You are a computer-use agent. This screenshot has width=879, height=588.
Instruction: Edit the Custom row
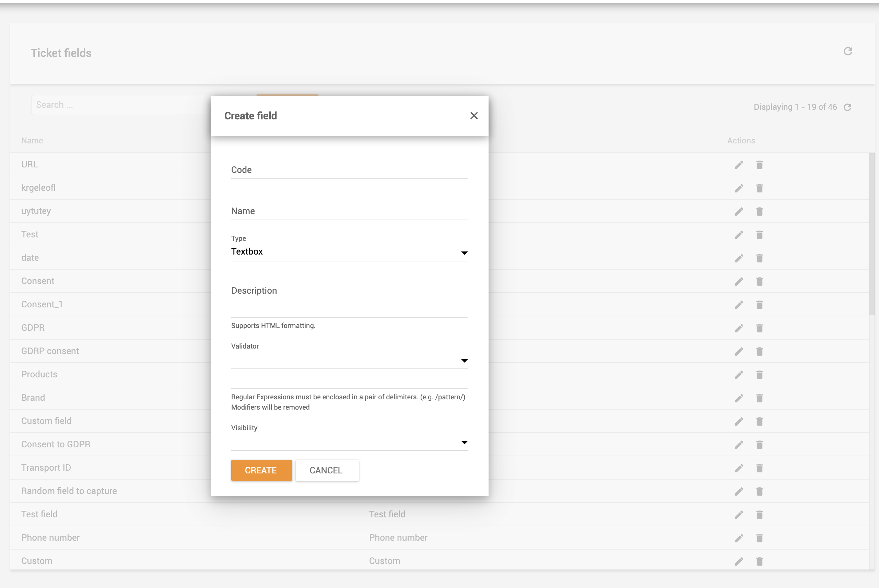coord(739,561)
